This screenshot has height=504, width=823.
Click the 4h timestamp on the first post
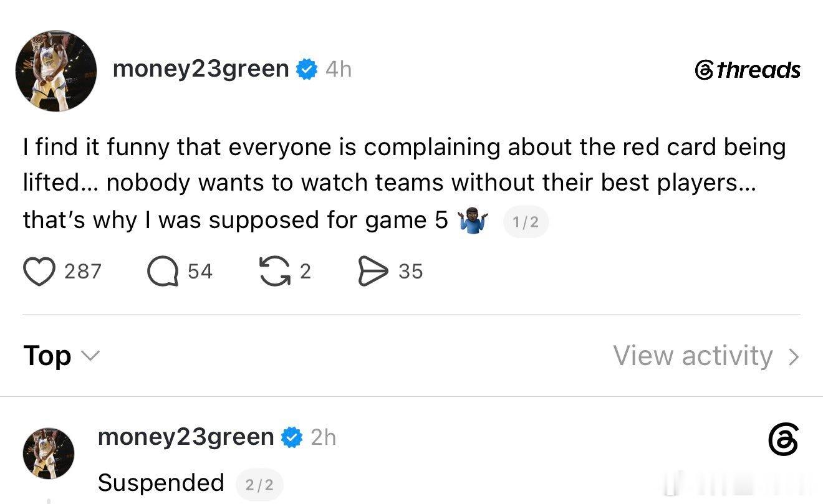pos(339,69)
